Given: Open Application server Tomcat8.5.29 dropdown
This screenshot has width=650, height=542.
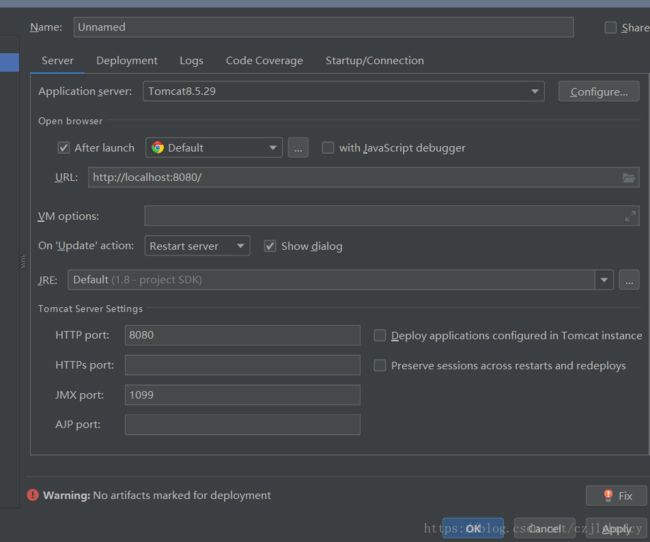Looking at the screenshot, I should click(x=343, y=91).
